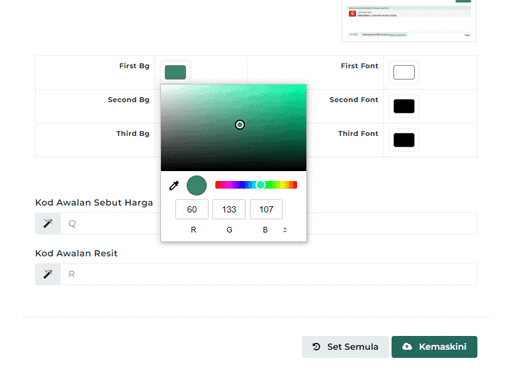Open the First Bg green color swatch
Viewport: 510px width, 380px height.
coord(175,72)
